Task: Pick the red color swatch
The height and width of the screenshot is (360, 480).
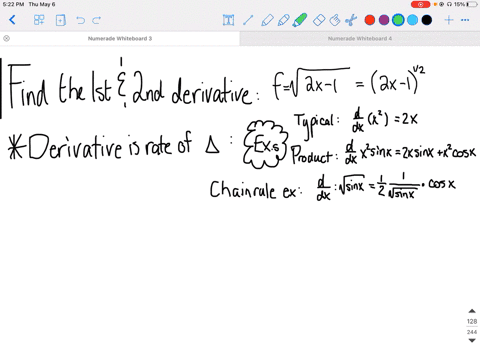Action: point(370,20)
